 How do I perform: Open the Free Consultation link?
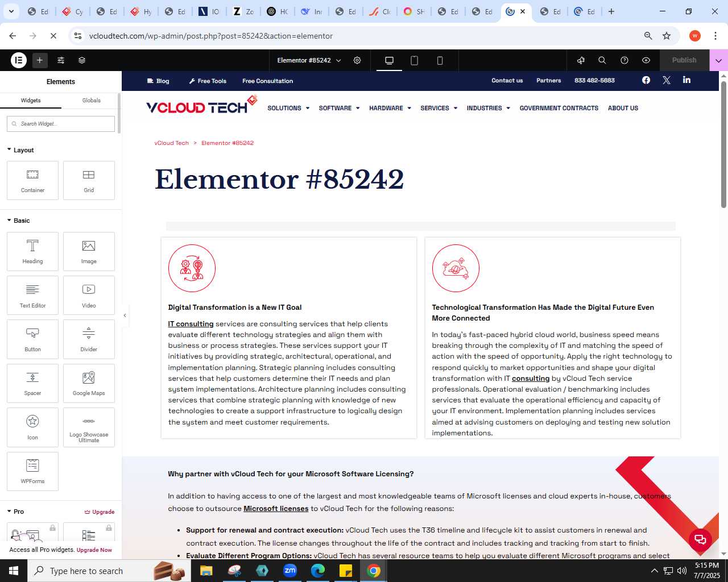click(267, 81)
